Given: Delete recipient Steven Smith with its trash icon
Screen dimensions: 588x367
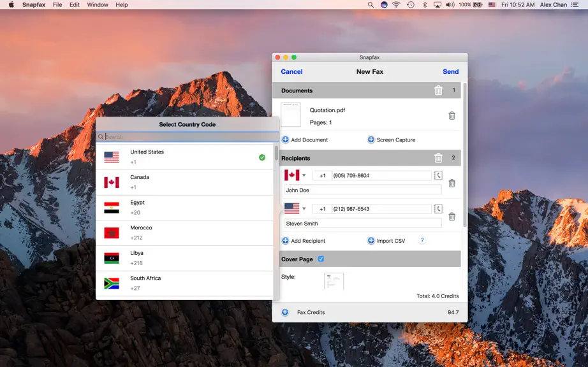Looking at the screenshot, I should 452,217.
